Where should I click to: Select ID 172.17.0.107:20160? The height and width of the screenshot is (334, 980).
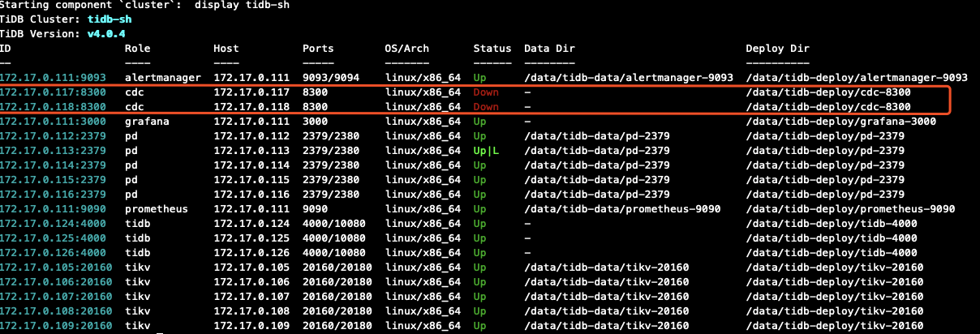point(57,297)
